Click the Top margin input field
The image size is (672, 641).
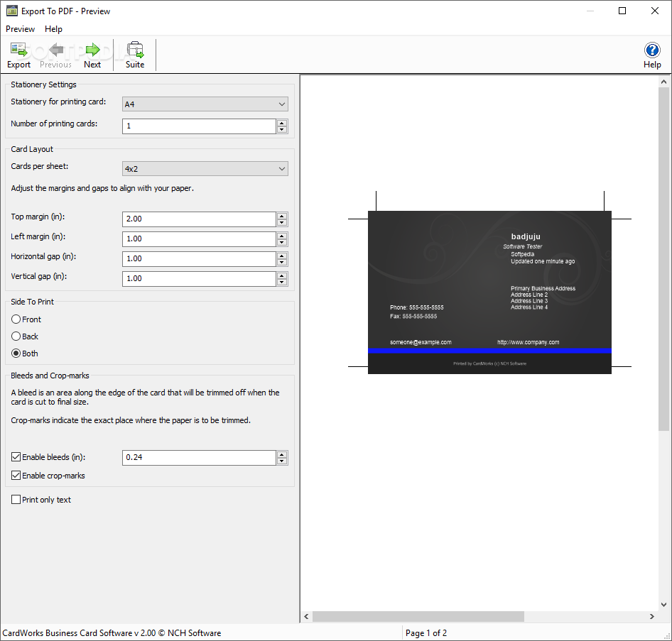coord(199,219)
